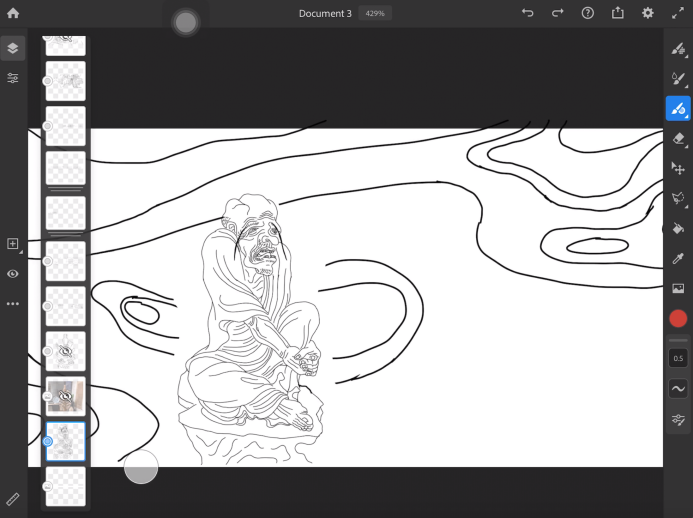Select the Eyedropper tool
693x518 pixels.
point(678,259)
